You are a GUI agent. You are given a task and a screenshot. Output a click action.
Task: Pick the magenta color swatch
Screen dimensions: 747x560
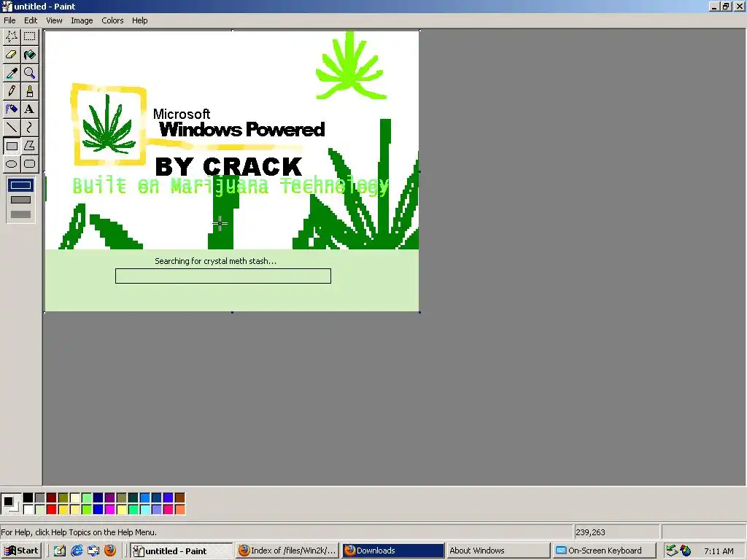pyautogui.click(x=109, y=510)
